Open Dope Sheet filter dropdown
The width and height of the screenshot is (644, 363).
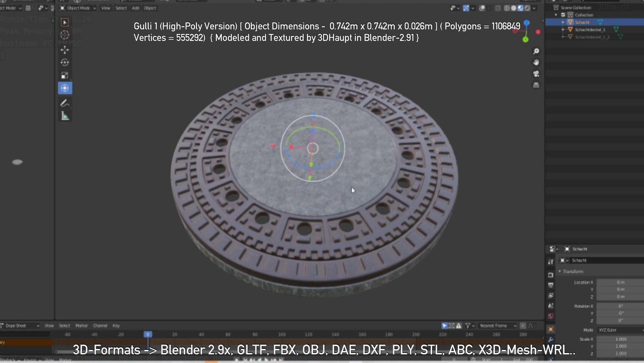[x=470, y=326]
